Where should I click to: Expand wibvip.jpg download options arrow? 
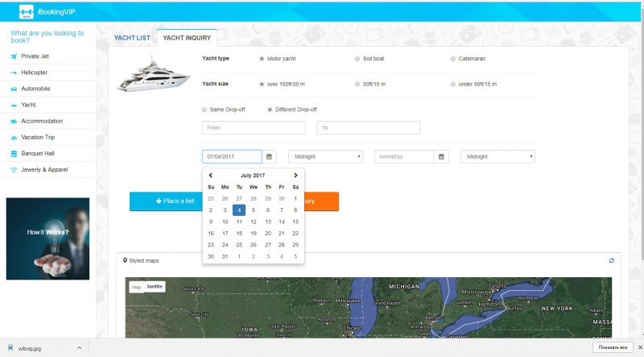pos(79,348)
